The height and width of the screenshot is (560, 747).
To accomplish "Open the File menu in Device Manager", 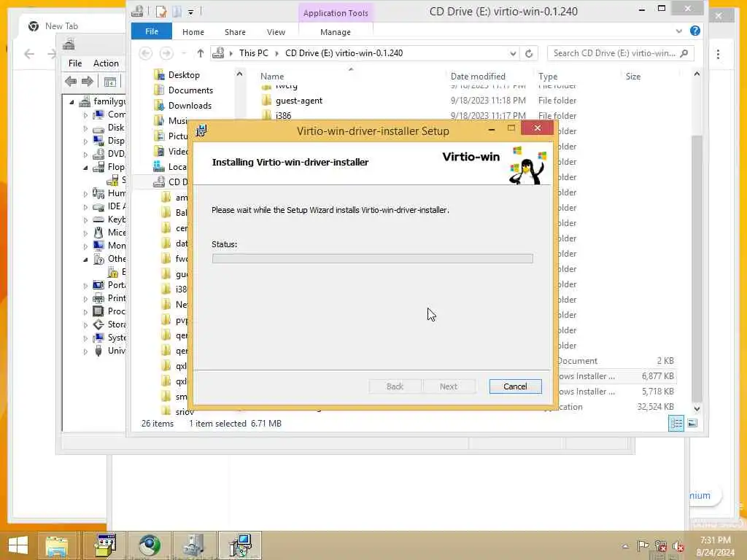I will [x=75, y=63].
